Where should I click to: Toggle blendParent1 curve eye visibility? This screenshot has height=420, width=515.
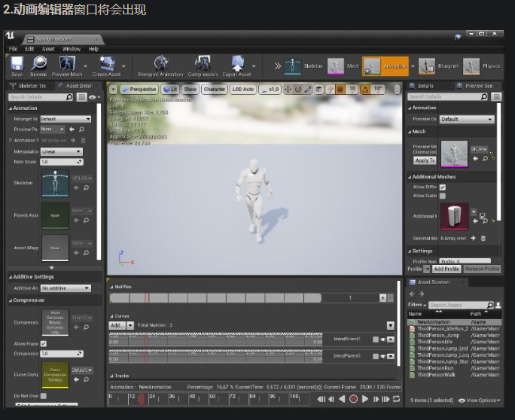(x=383, y=356)
